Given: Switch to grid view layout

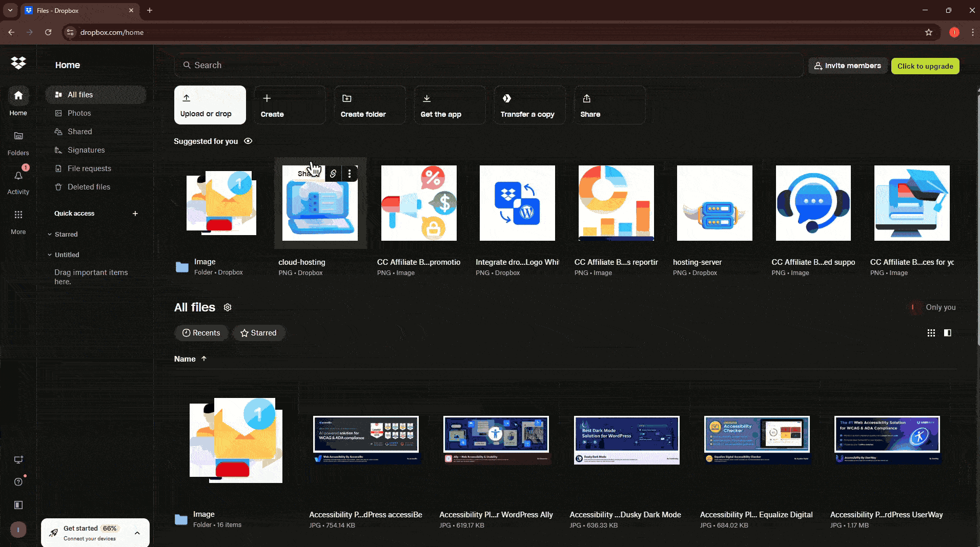Looking at the screenshot, I should 931,333.
